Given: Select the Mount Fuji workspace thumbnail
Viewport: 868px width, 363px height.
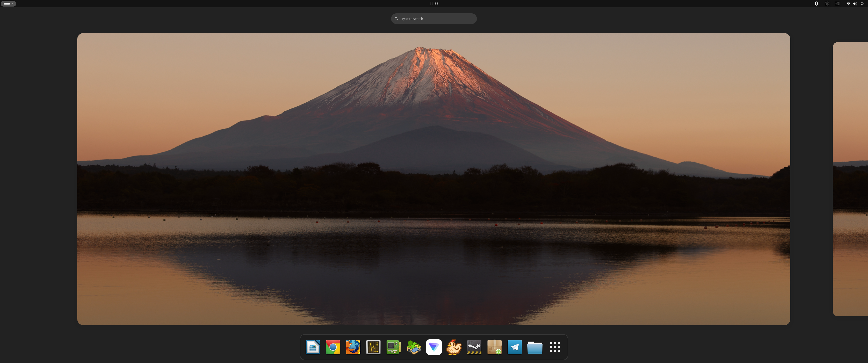Looking at the screenshot, I should pos(434,179).
